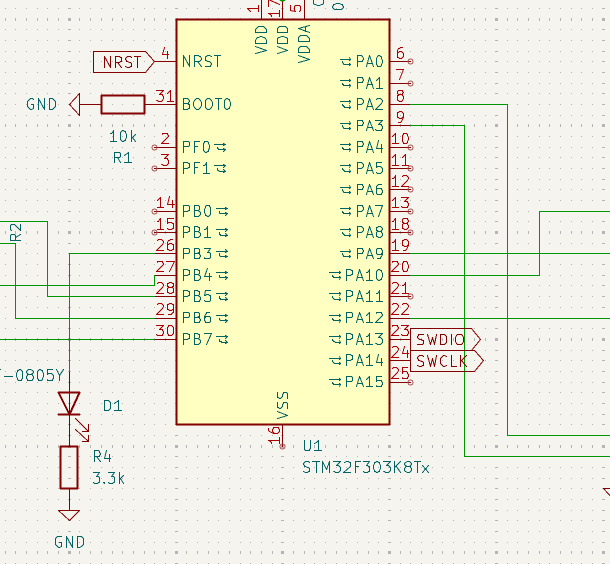The width and height of the screenshot is (610, 564).
Task: Click the PA0 pin label
Action: coord(370,61)
